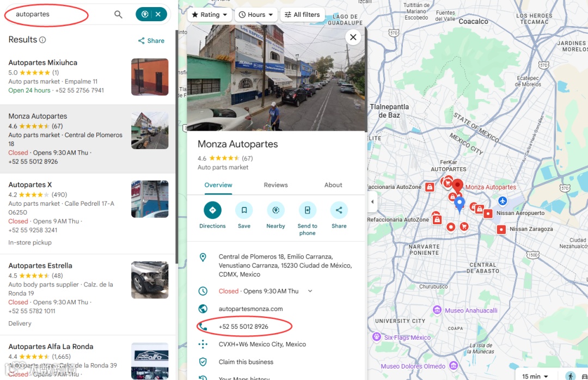The width and height of the screenshot is (588, 380).
Task: Click the blue location pin on map
Action: click(460, 205)
